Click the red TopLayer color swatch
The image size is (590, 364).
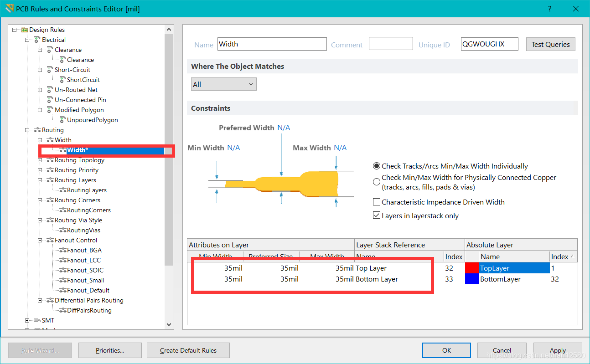472,268
